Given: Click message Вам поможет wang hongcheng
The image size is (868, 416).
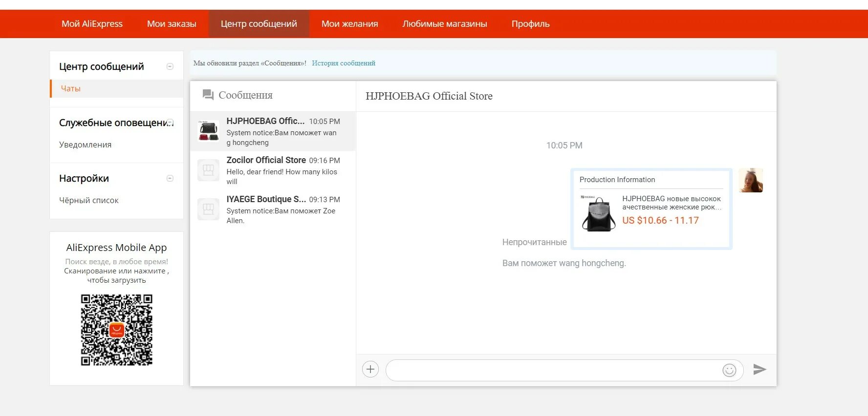Looking at the screenshot, I should click(564, 263).
